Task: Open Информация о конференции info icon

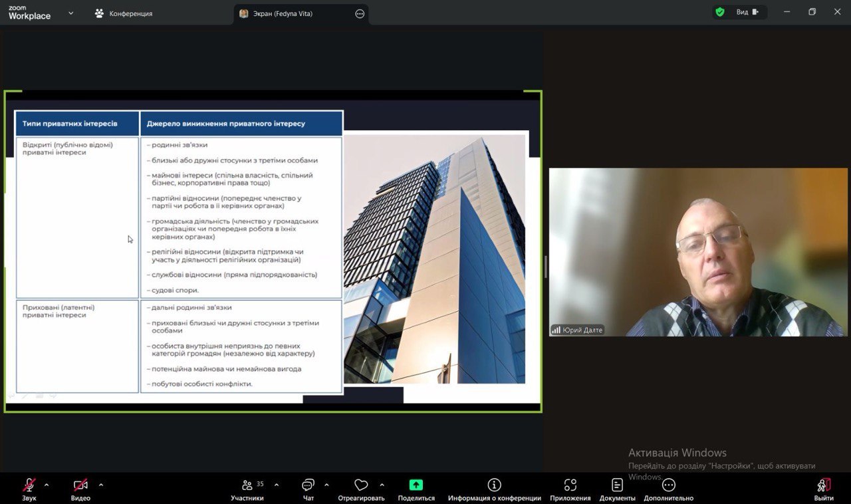Action: pos(494,485)
